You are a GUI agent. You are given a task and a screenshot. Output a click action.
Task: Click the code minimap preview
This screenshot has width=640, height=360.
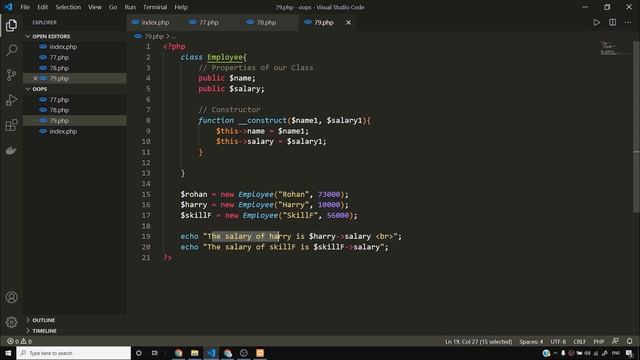coord(615,48)
